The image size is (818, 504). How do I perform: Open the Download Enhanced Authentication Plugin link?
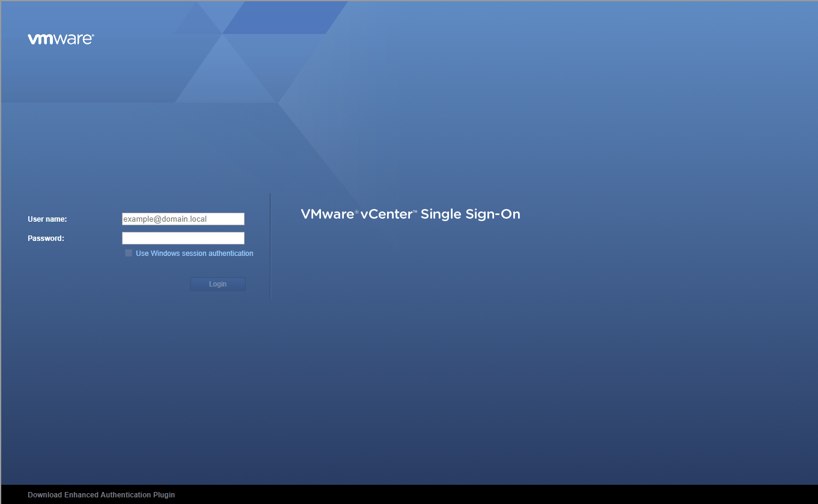[101, 495]
